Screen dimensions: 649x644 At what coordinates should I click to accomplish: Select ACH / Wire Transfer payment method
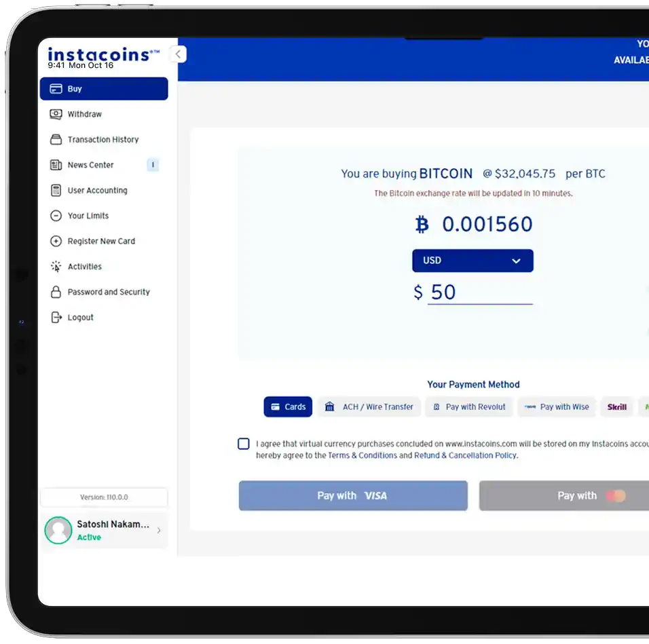click(369, 407)
